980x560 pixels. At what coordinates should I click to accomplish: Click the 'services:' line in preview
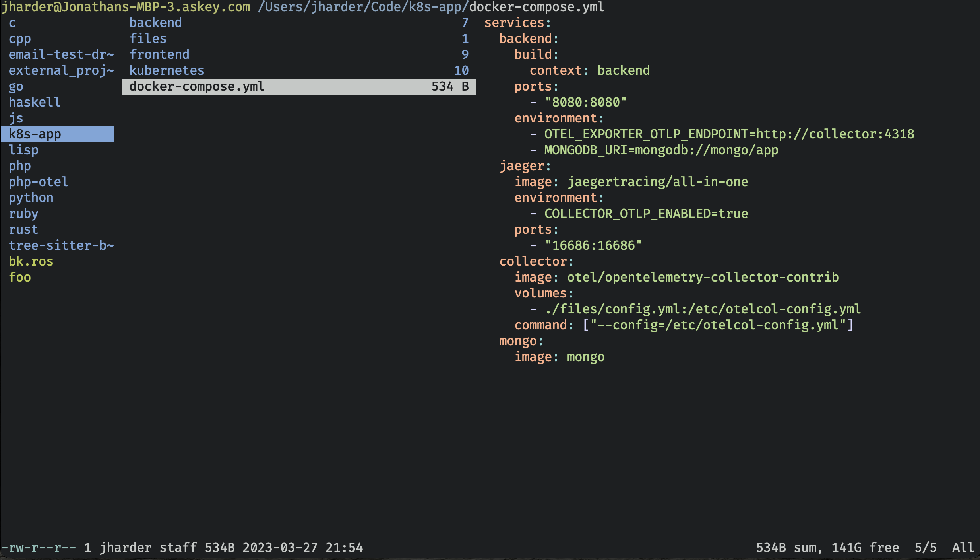pos(518,23)
